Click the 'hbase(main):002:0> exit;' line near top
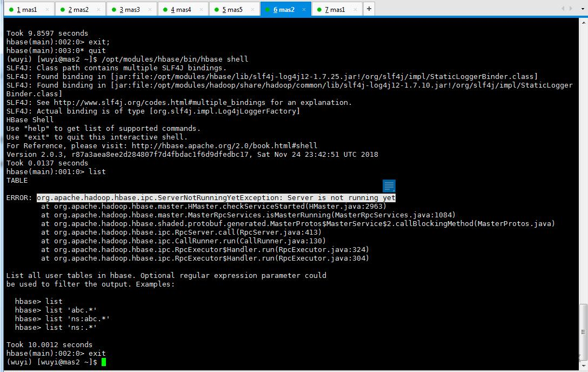Screen dimensions: 588x372 [58, 42]
